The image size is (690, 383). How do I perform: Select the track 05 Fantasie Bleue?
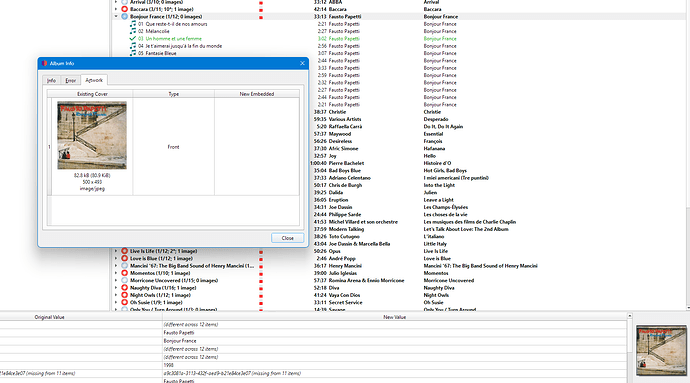(157, 53)
